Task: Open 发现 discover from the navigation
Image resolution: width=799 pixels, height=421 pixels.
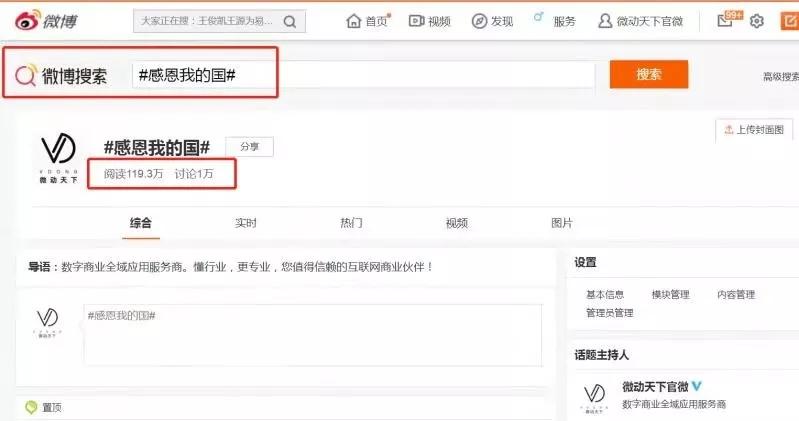Action: 492,21
